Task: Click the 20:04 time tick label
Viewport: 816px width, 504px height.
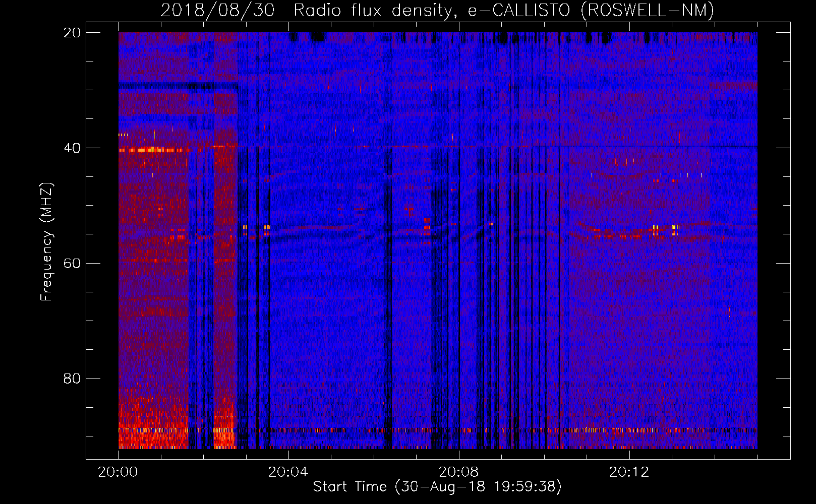Action: click(x=288, y=472)
